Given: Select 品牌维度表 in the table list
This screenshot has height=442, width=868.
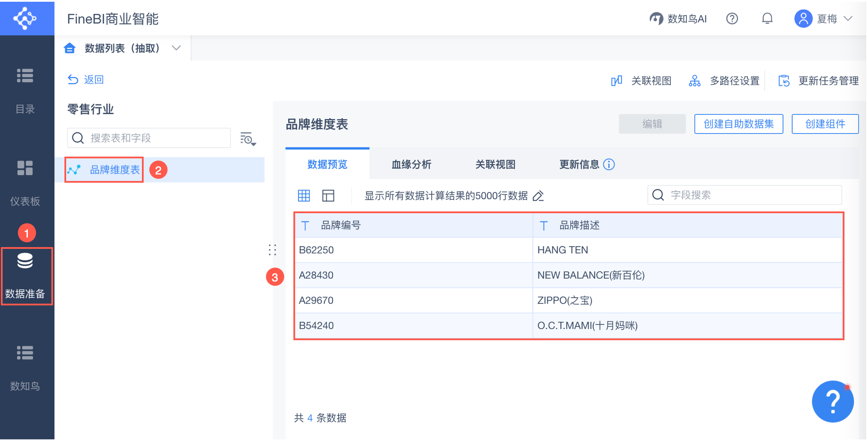Looking at the screenshot, I should pyautogui.click(x=115, y=170).
